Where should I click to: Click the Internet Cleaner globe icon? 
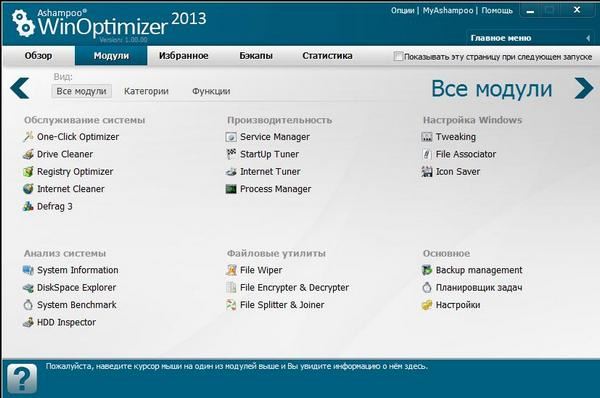coord(28,189)
